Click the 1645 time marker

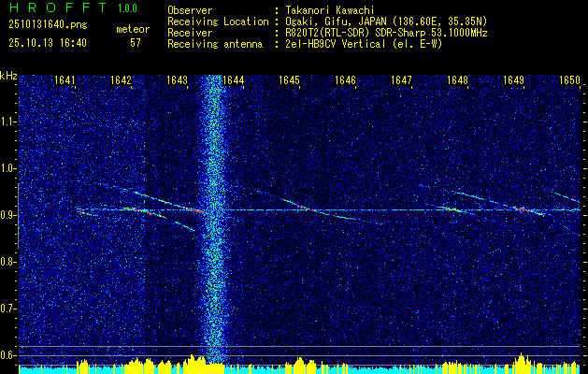tap(290, 79)
